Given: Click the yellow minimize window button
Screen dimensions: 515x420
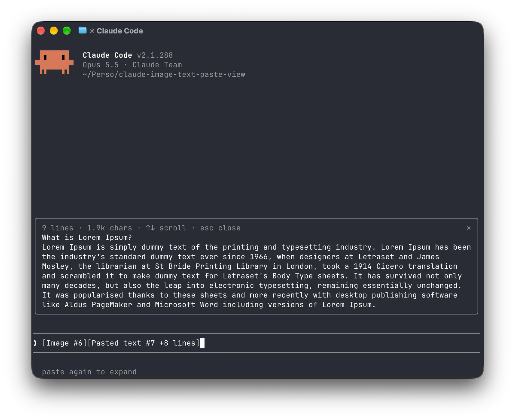Looking at the screenshot, I should coord(54,31).
